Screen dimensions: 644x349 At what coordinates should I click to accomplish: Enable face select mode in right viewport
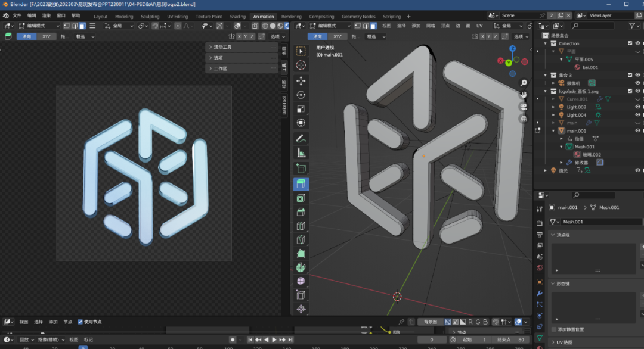coord(373,26)
